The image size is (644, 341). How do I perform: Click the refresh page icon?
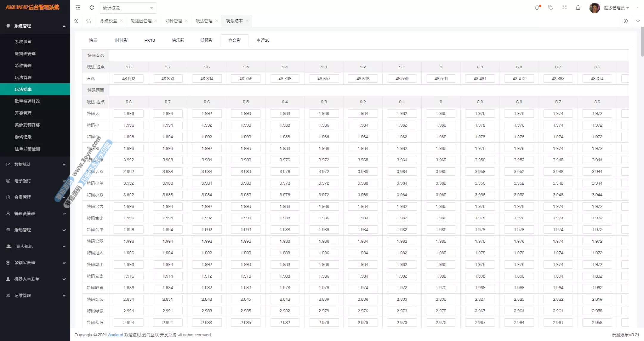pyautogui.click(x=92, y=7)
